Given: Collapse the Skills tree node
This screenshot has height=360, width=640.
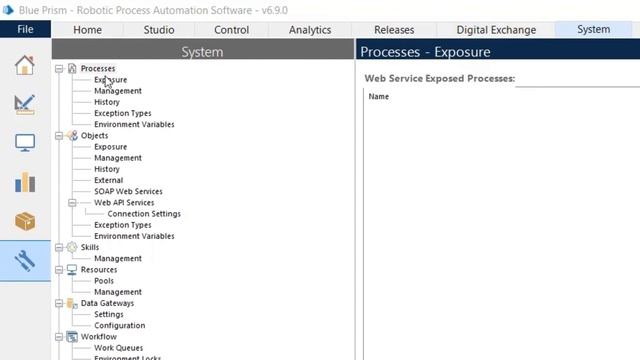Looking at the screenshot, I should click(59, 247).
